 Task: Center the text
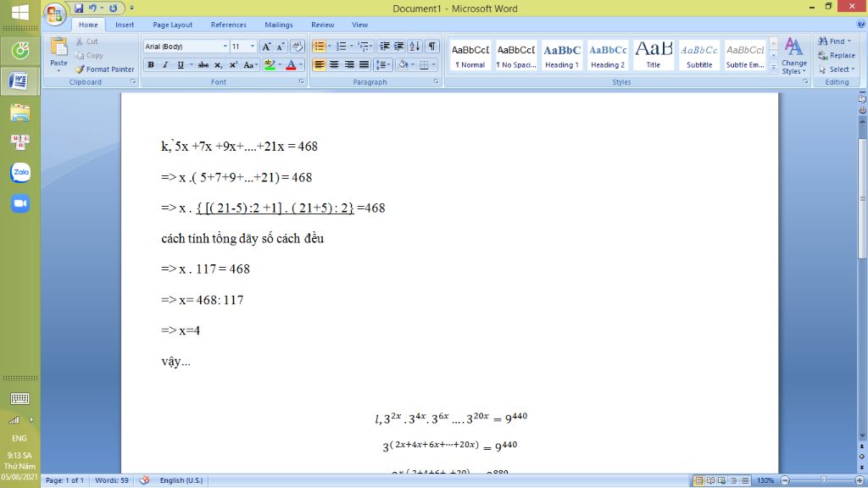click(334, 64)
